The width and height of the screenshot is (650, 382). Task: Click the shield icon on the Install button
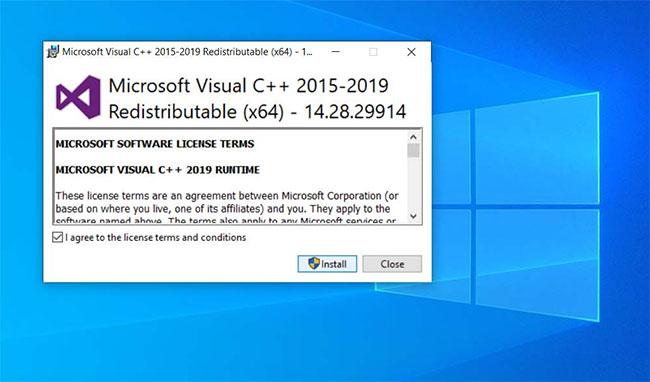point(314,263)
